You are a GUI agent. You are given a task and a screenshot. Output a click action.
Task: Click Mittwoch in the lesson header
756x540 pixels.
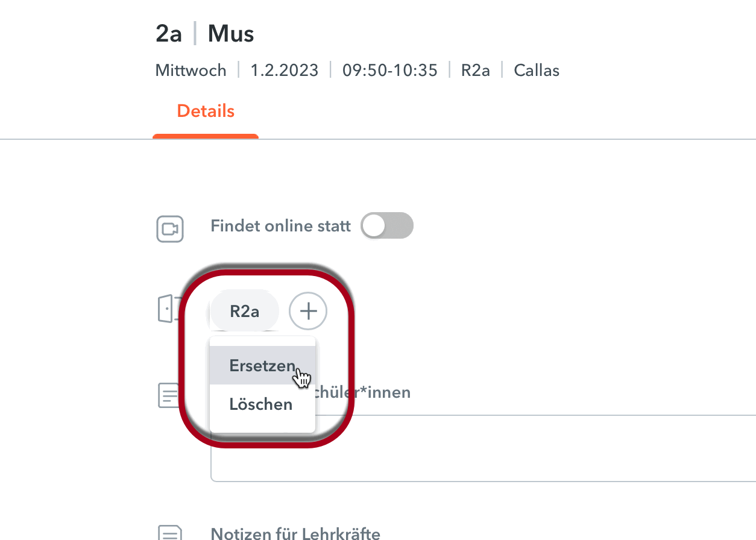191,71
